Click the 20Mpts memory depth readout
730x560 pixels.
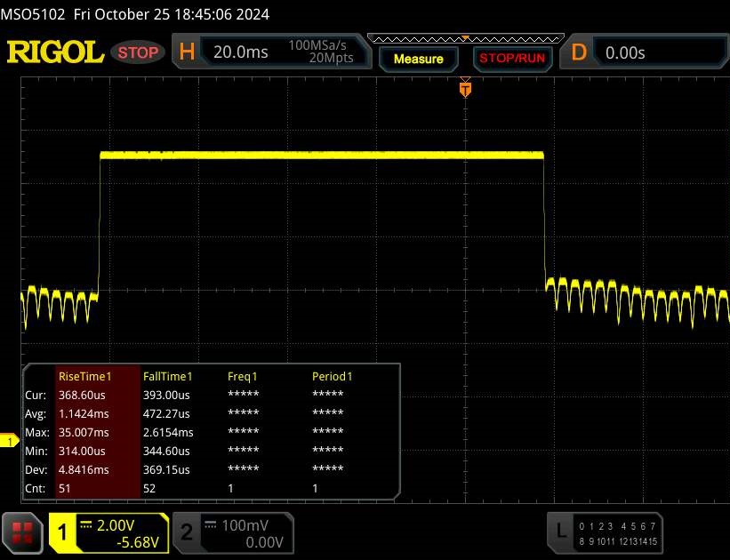click(331, 58)
